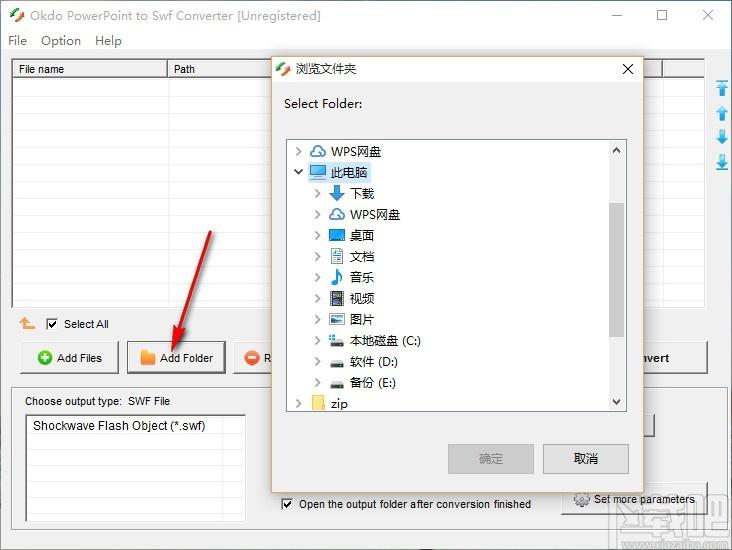The width and height of the screenshot is (732, 550).
Task: Select the 视频 folder label
Action: [362, 298]
